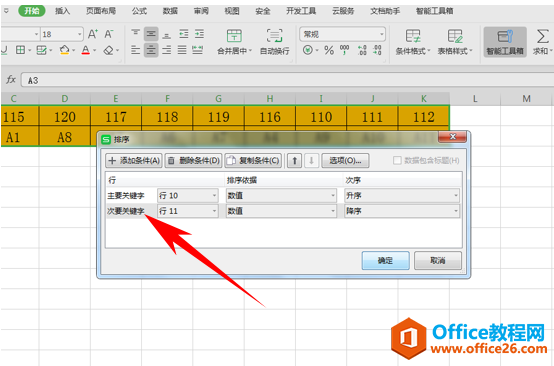
Task: Click the fill color bucket icon
Action: tap(64, 50)
